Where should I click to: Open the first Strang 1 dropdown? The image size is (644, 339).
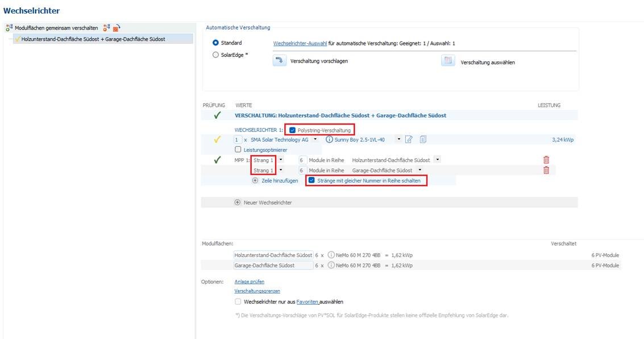tap(281, 160)
